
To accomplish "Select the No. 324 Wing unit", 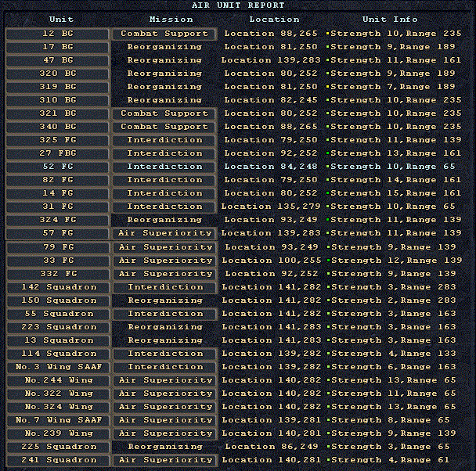I will (x=58, y=408).
